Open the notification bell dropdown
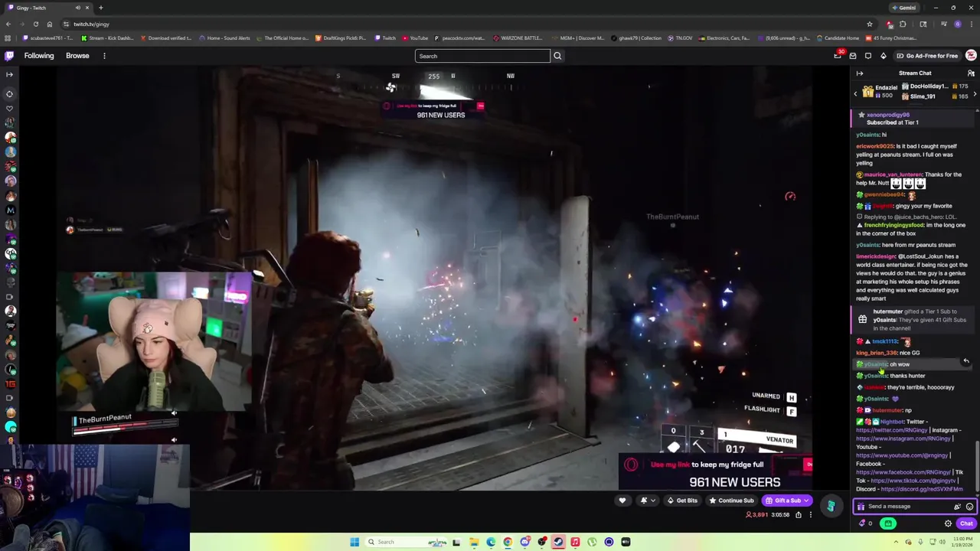 pyautogui.click(x=648, y=500)
